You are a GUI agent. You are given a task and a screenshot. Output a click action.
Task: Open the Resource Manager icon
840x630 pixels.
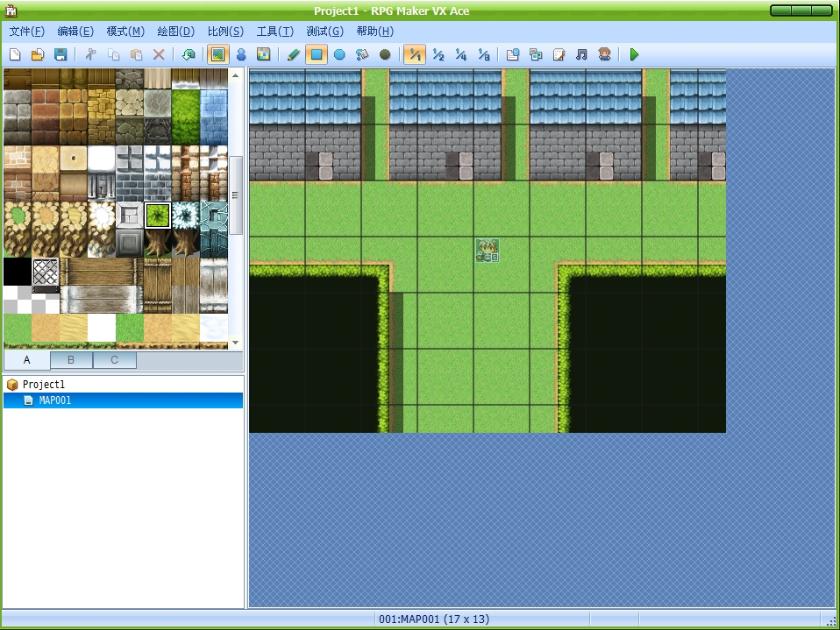click(x=536, y=54)
